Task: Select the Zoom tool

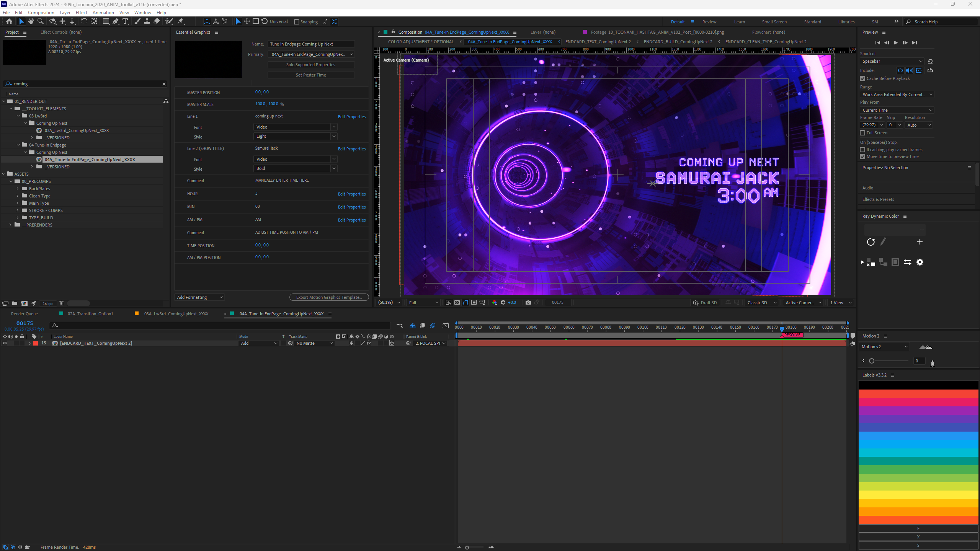Action: [41, 21]
